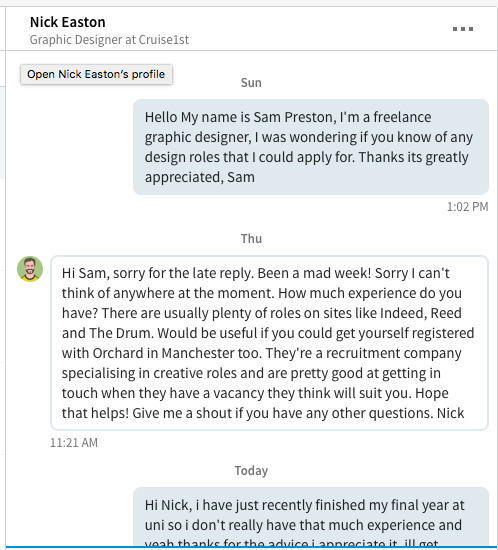The height and width of the screenshot is (550, 498).
Task: Select Sam Preston's first message bubble
Action: [x=311, y=147]
